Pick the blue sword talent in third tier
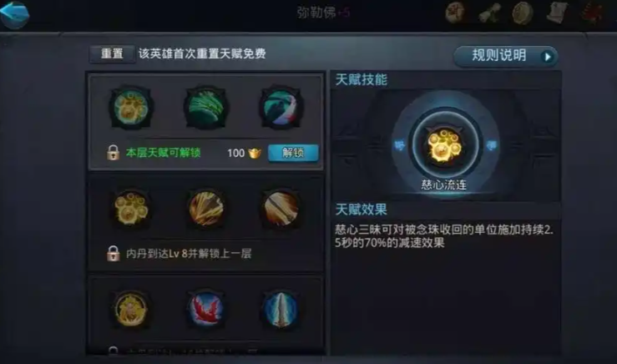 pyautogui.click(x=281, y=310)
